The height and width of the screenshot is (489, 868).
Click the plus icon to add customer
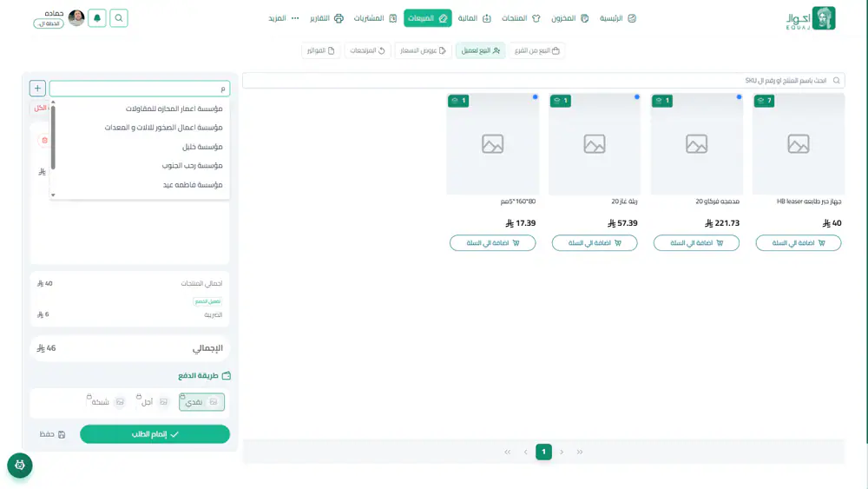click(37, 89)
